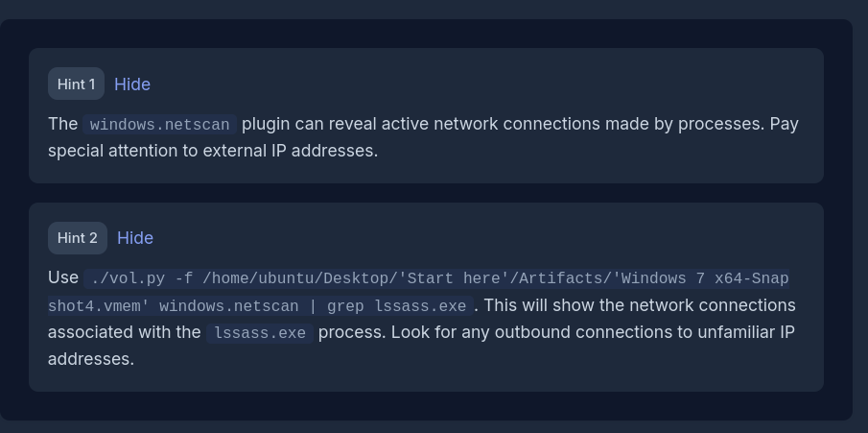
Task: Click 'shot4.vmem' in the command's second line
Action: (99, 306)
